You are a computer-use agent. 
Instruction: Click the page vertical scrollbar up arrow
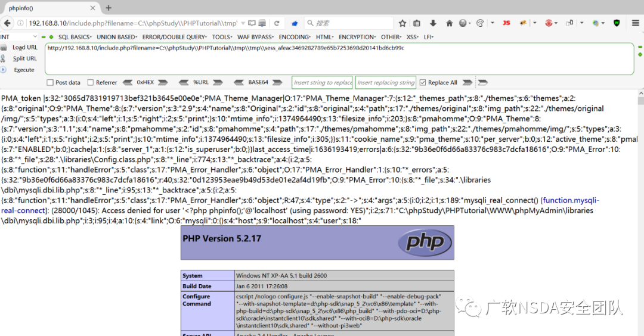point(640,93)
